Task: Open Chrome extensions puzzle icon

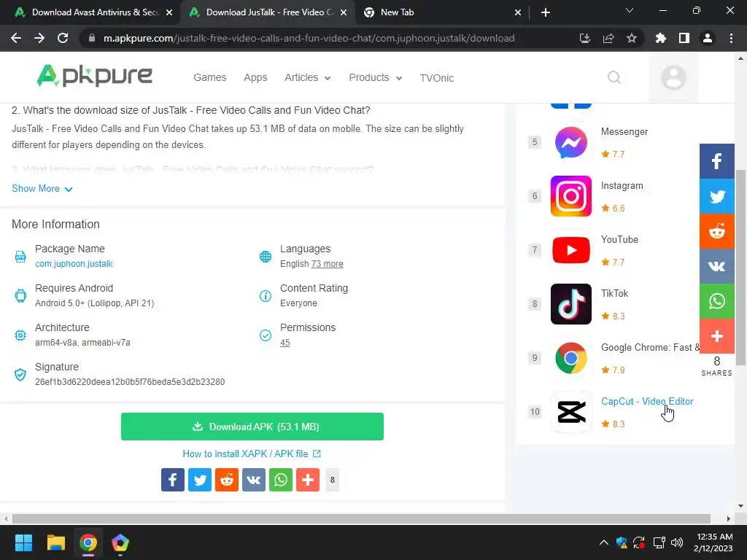Action: pyautogui.click(x=661, y=38)
